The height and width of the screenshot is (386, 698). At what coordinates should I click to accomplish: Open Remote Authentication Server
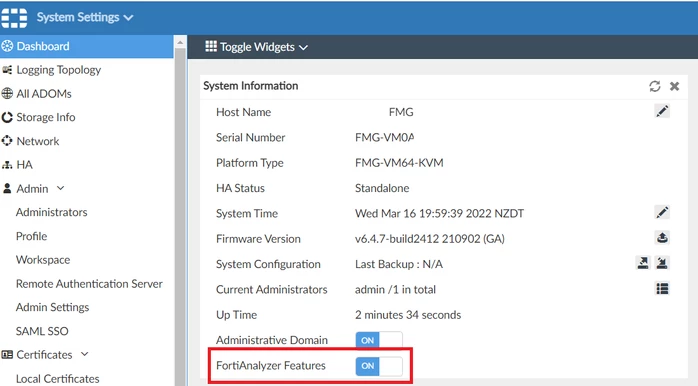click(x=89, y=284)
